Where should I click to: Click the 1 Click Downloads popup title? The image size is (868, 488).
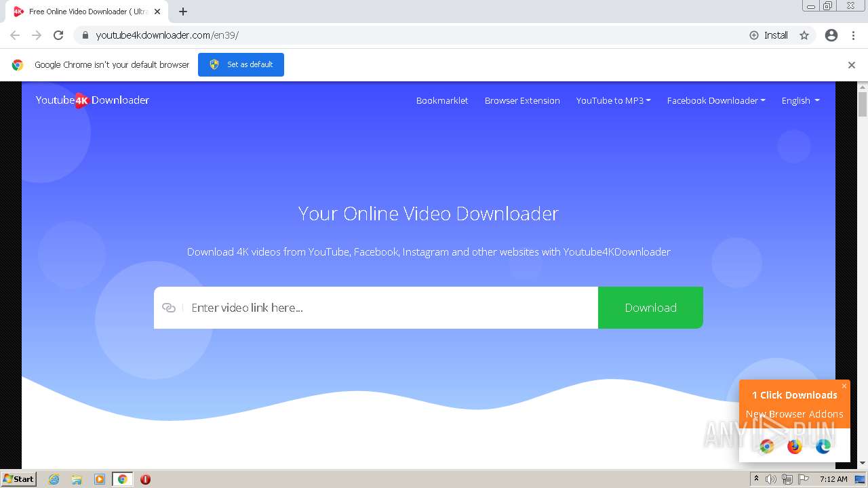point(795,395)
